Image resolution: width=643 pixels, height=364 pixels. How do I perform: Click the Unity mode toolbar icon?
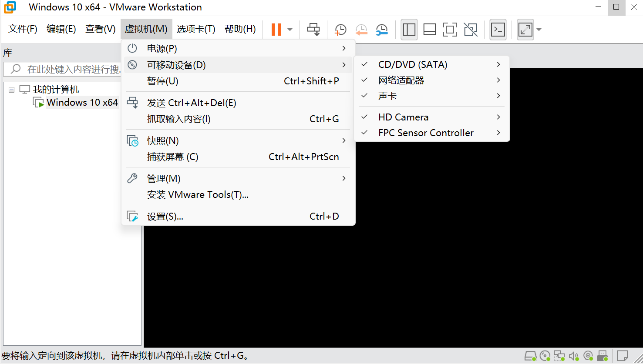471,30
